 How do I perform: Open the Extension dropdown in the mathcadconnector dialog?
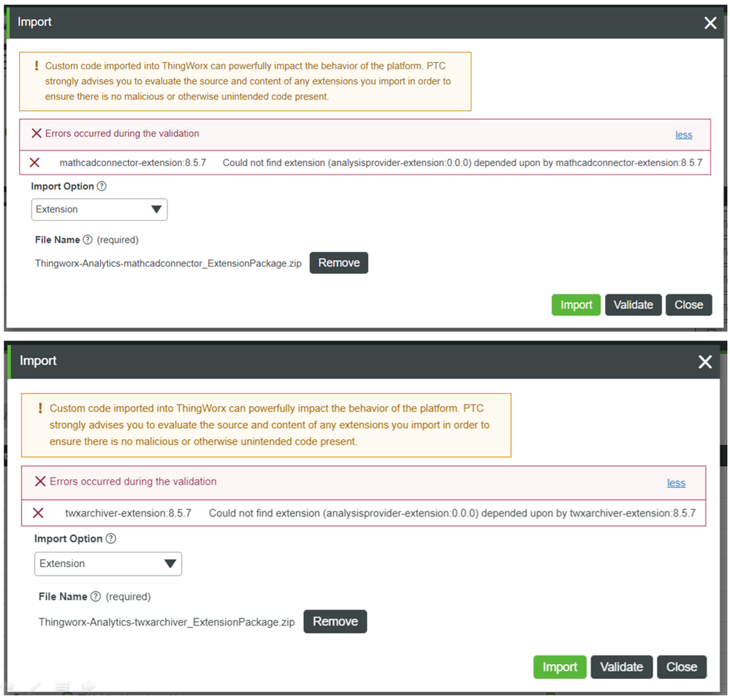tap(99, 210)
